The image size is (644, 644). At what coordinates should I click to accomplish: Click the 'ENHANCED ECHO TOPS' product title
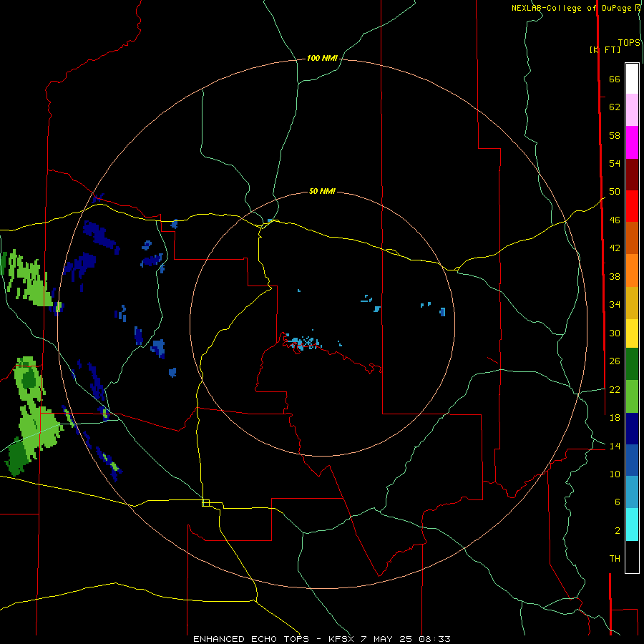coord(251,639)
